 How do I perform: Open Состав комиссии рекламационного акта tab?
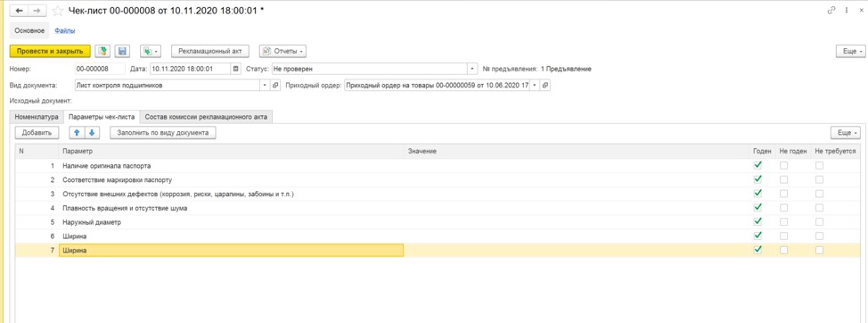[206, 117]
